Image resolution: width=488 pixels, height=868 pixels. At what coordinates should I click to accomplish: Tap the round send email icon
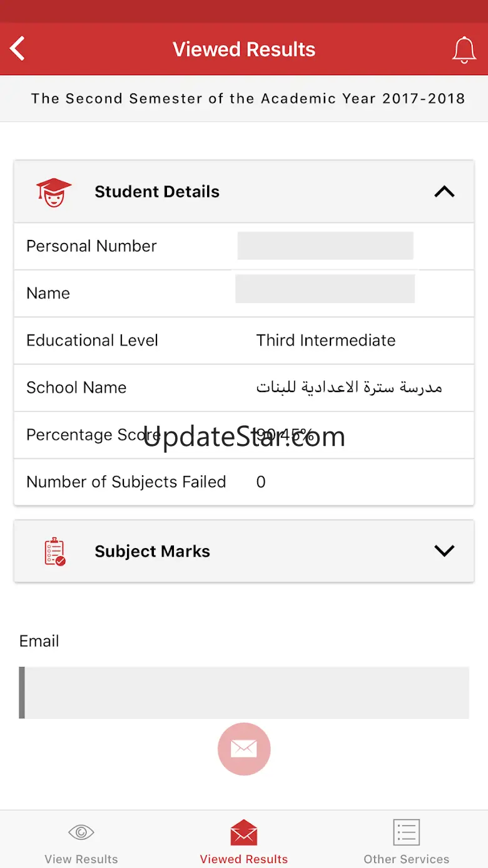click(x=244, y=749)
